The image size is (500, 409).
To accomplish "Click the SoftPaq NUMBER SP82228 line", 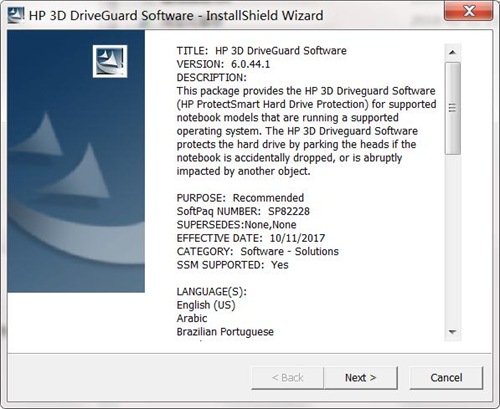I will 243,211.
